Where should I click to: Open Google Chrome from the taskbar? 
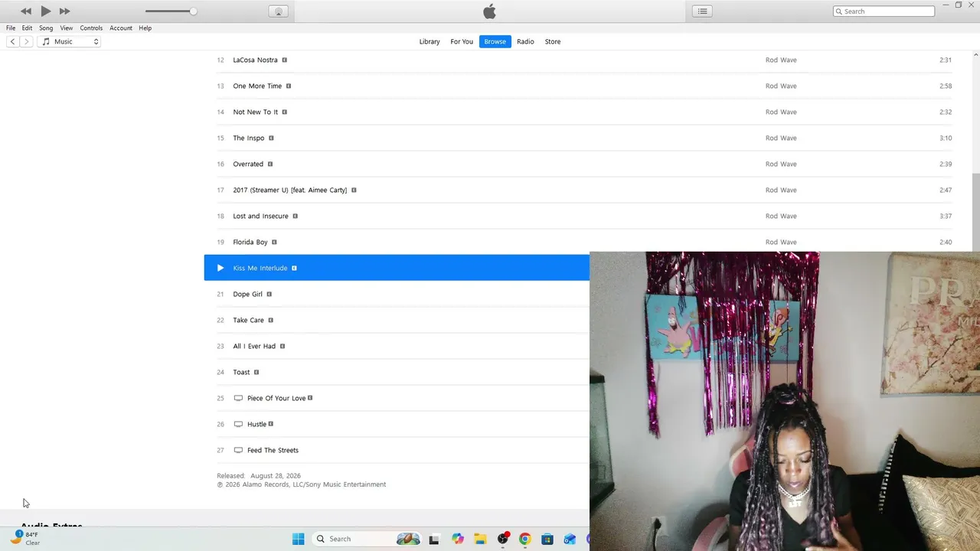pos(525,539)
